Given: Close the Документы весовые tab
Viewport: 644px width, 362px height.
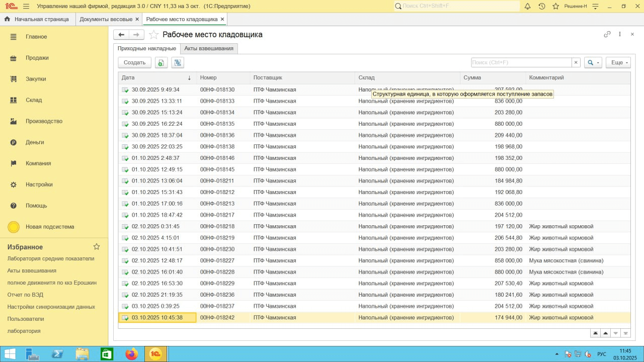Looking at the screenshot, I should click(x=137, y=19).
